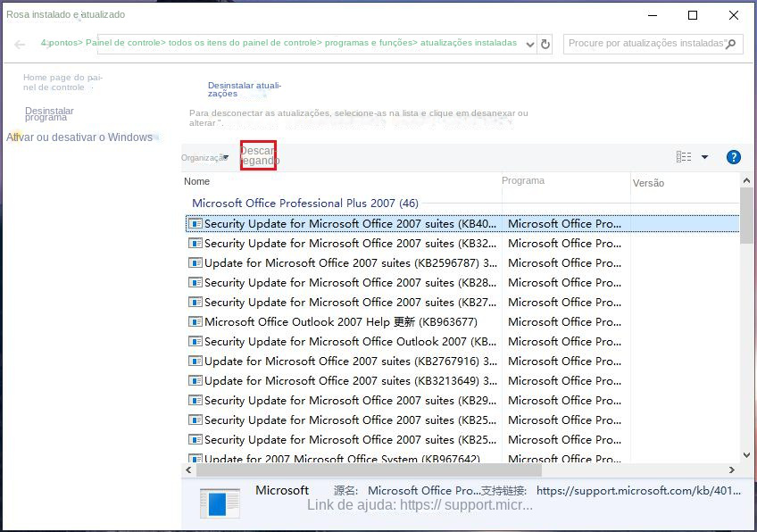The width and height of the screenshot is (757, 532).
Task: Click the icon of the KB40 security update row
Action: click(195, 223)
